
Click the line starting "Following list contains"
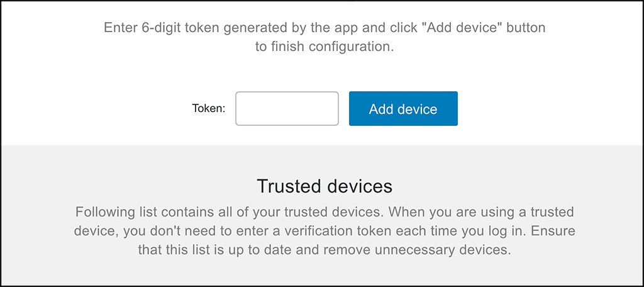click(x=325, y=211)
